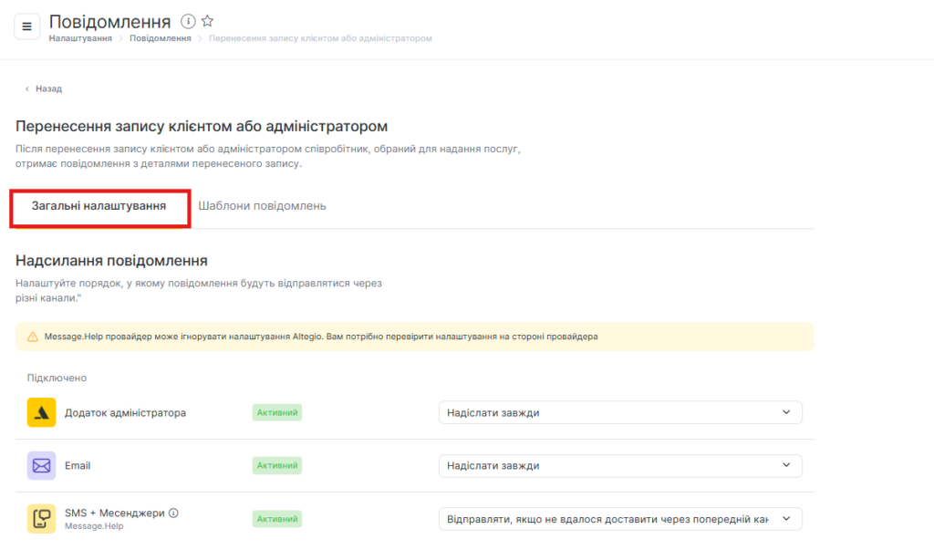Open info tooltip beside SMS + Месенджери
This screenshot has height=560, width=934.
tap(173, 513)
